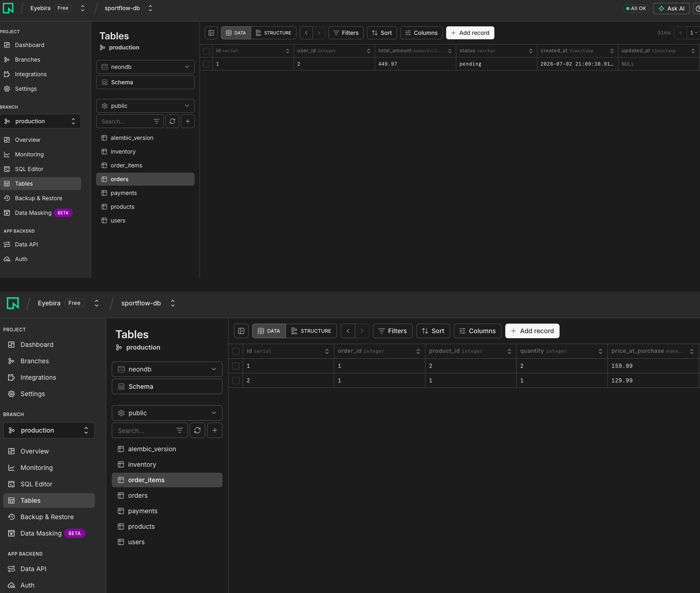This screenshot has height=593, width=700.
Task: Open the public schema dropdown in orders view
Action: [x=145, y=106]
